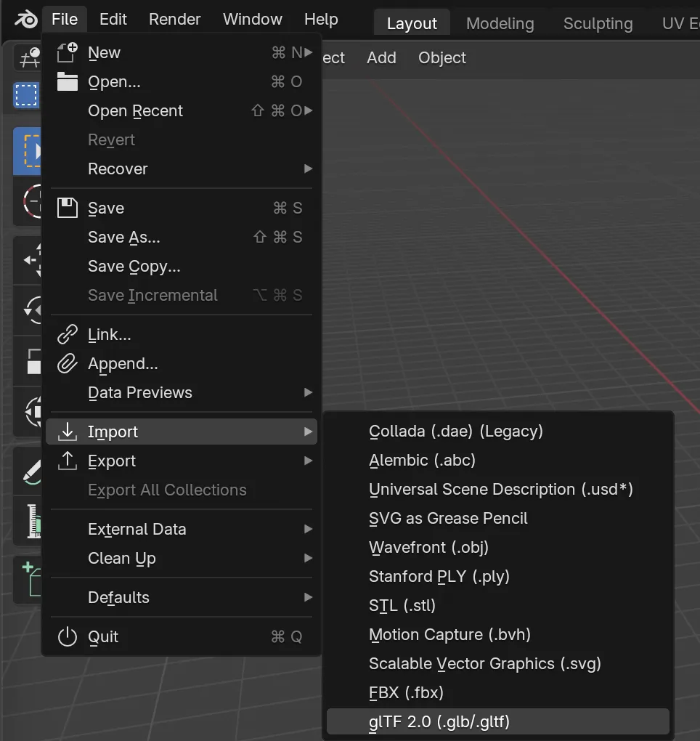Click the editor type icon at top-left

click(28, 57)
